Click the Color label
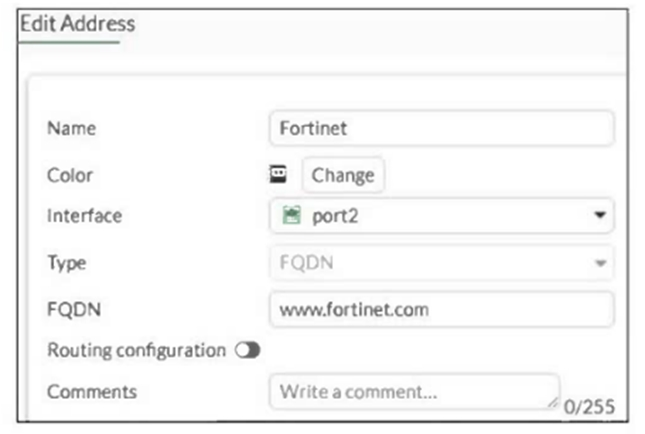 click(x=69, y=175)
